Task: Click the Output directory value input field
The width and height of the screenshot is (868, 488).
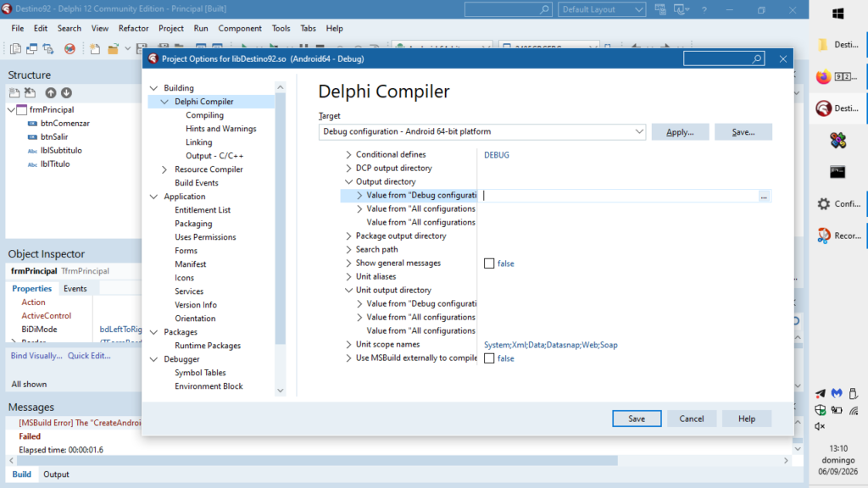Action: 620,196
